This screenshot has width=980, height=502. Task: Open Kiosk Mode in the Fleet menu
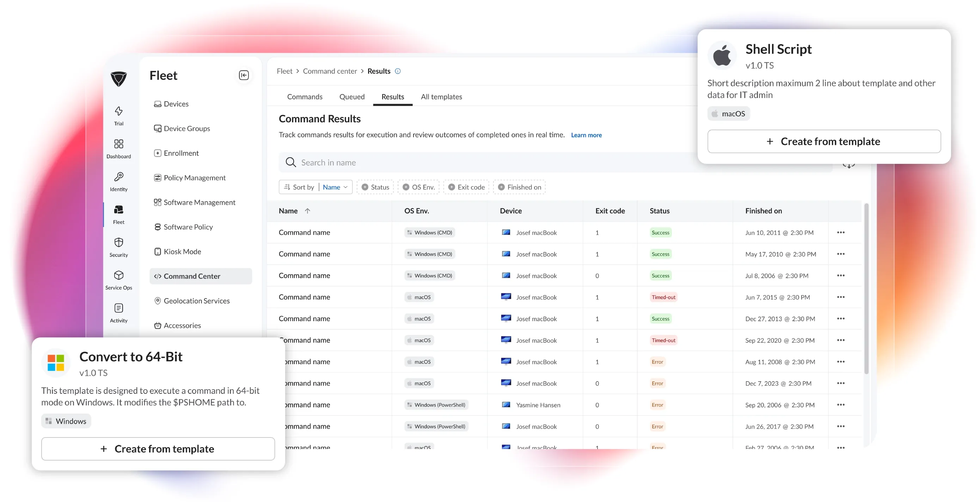[x=177, y=251]
